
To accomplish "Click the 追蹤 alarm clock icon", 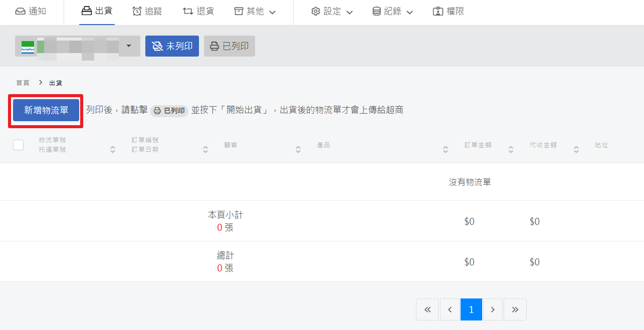I will (x=137, y=11).
